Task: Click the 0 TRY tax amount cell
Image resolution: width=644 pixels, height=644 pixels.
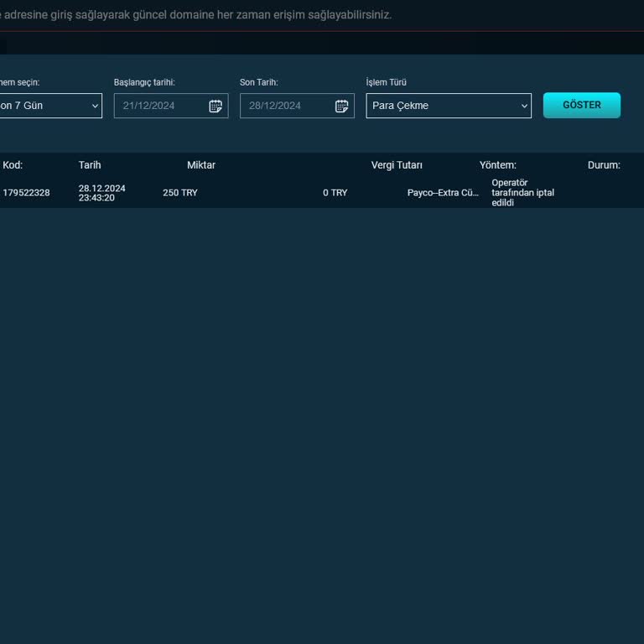Action: (x=335, y=193)
